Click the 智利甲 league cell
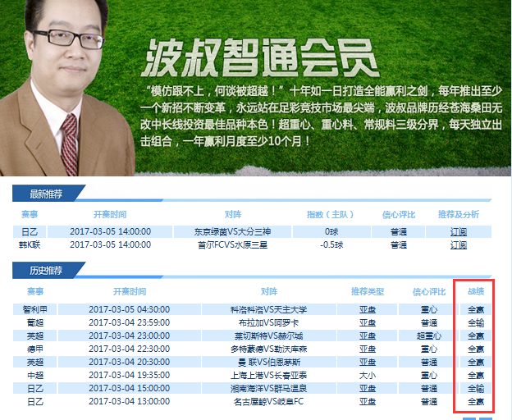Viewport: 512px width, 420px height. 35,309
